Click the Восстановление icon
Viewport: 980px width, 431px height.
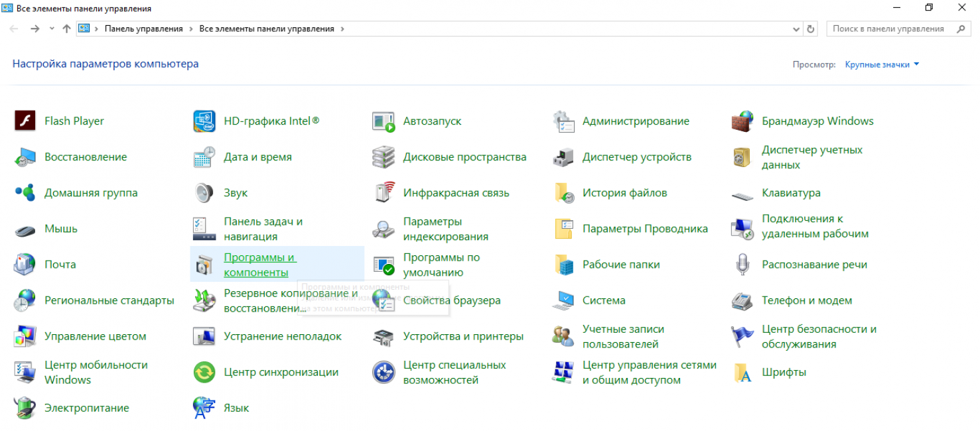(x=25, y=157)
